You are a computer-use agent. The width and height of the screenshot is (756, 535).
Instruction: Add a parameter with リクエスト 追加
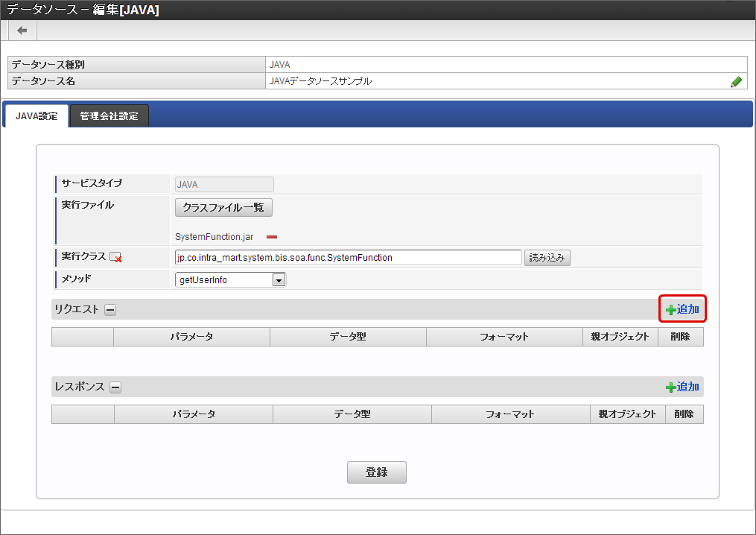pos(682,309)
